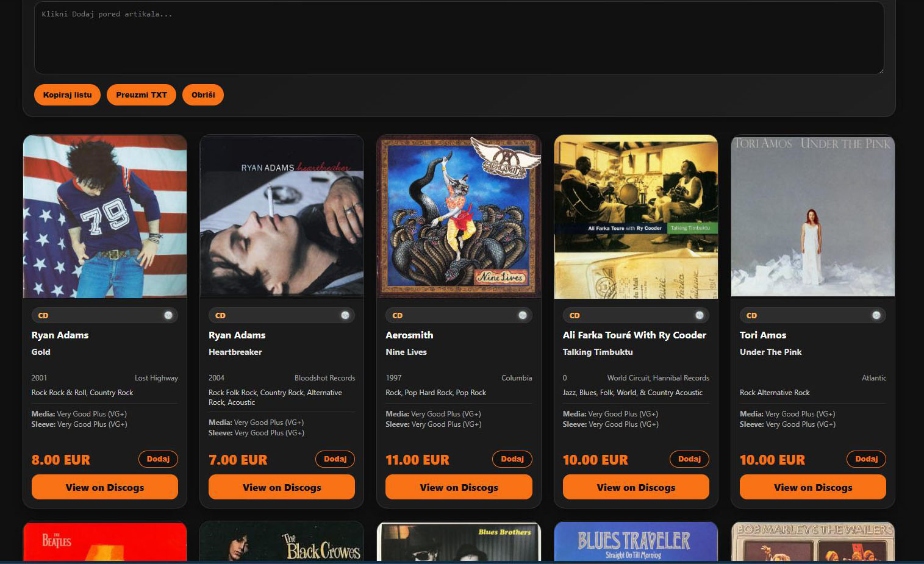Focus the list text area
The image size is (924, 564).
pyautogui.click(x=459, y=38)
